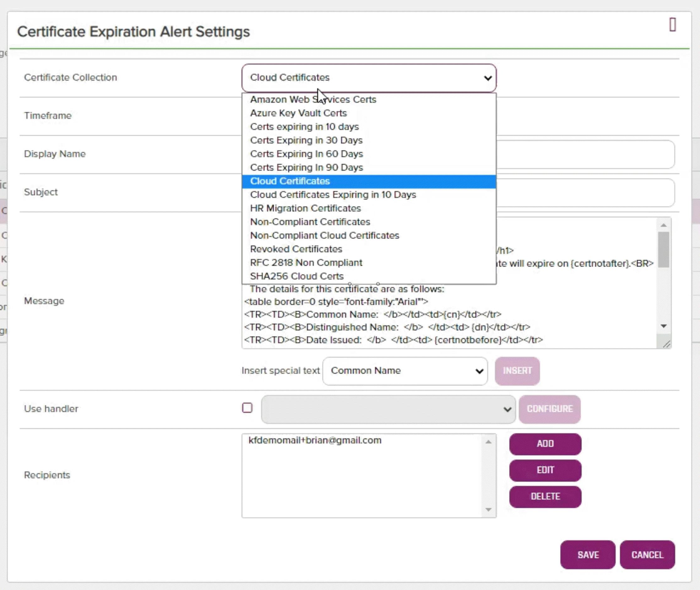Screen dimensions: 700x590
Task: Click Delete recipient button
Action: [545, 496]
